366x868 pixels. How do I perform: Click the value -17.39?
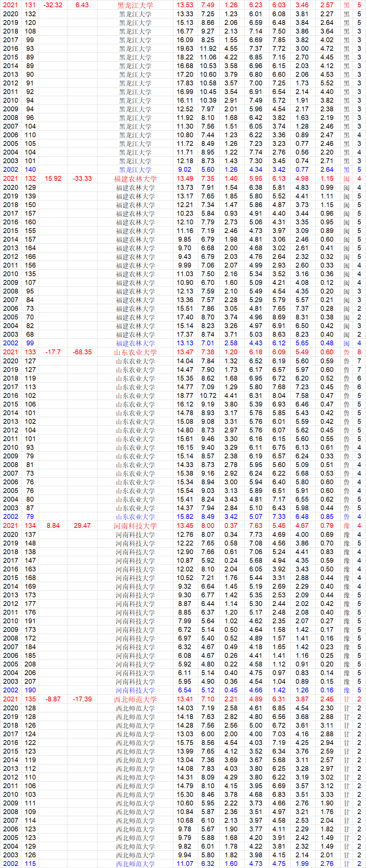click(x=82, y=699)
